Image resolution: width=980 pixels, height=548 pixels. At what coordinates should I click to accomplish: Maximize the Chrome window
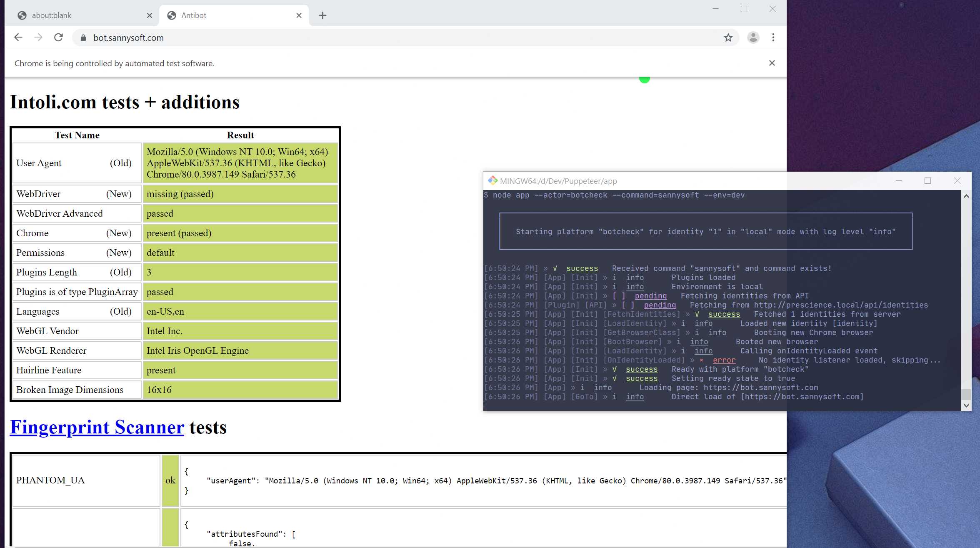coord(744,9)
